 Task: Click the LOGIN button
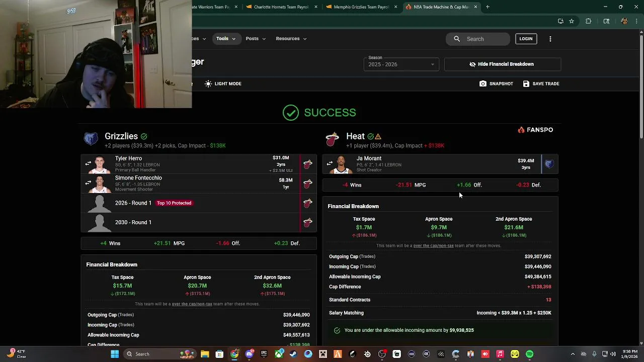[526, 39]
